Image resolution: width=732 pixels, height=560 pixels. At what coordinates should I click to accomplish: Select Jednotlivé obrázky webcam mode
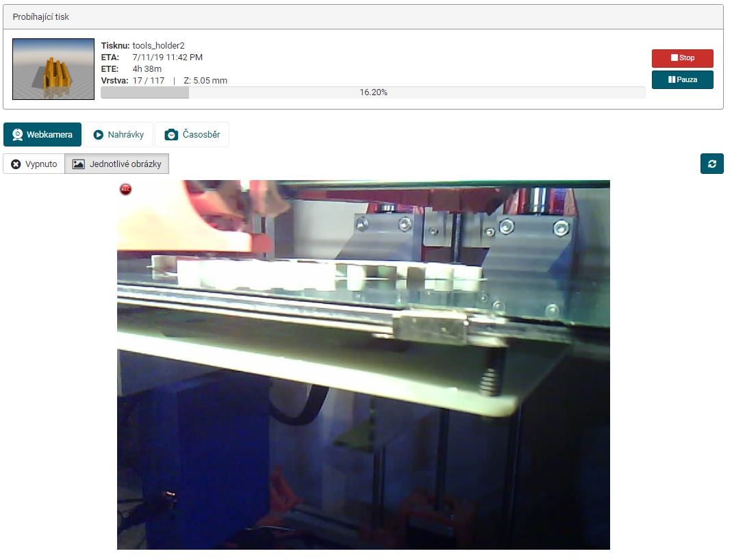coord(117,164)
